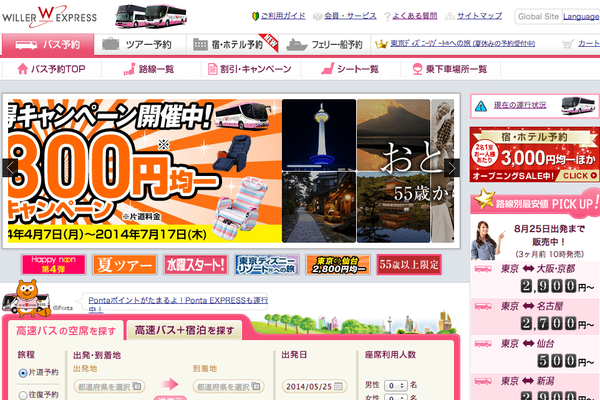The image size is (600, 400).
Task: Click the bus icon on 東京⇔新潟 row
Action: [x=483, y=381]
